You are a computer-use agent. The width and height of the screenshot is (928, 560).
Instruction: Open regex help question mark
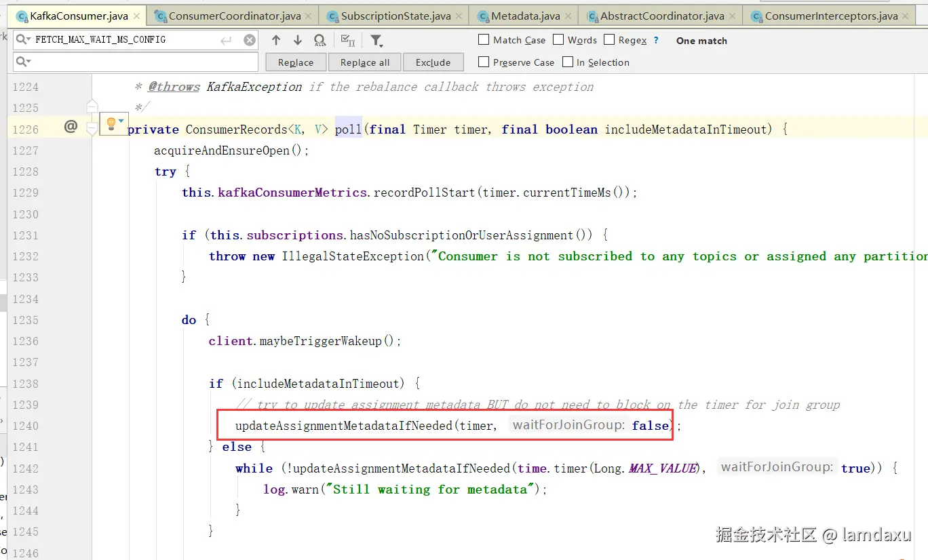656,41
